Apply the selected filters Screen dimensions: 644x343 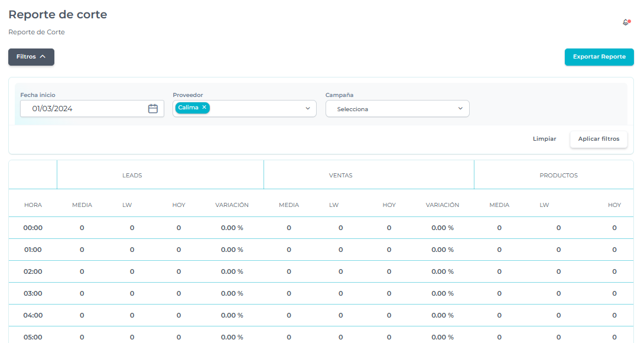(x=599, y=139)
